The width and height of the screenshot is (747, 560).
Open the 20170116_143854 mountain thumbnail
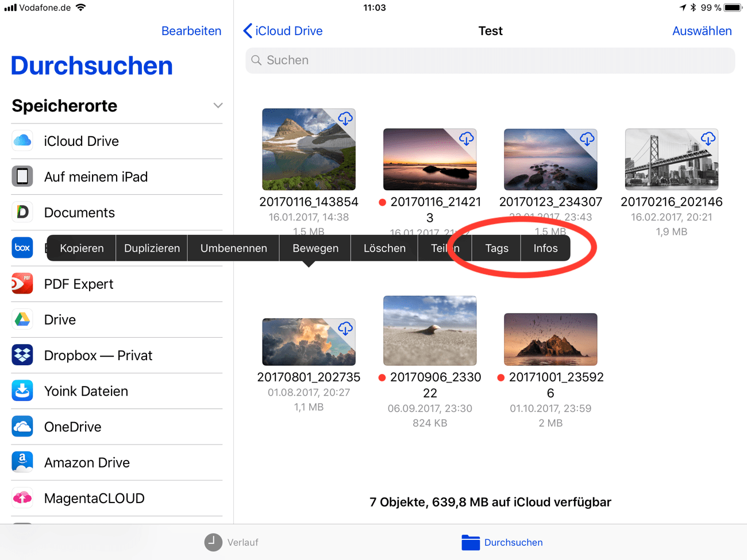[x=309, y=149]
